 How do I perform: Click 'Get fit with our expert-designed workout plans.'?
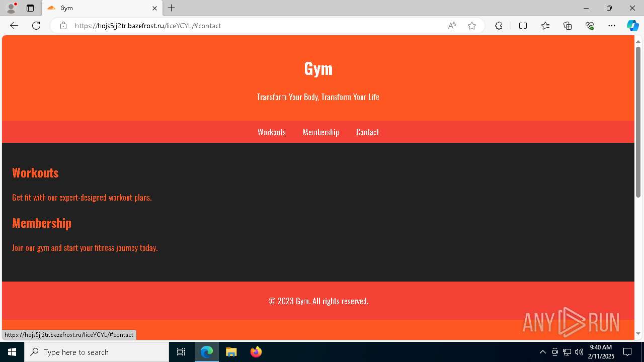pyautogui.click(x=82, y=198)
